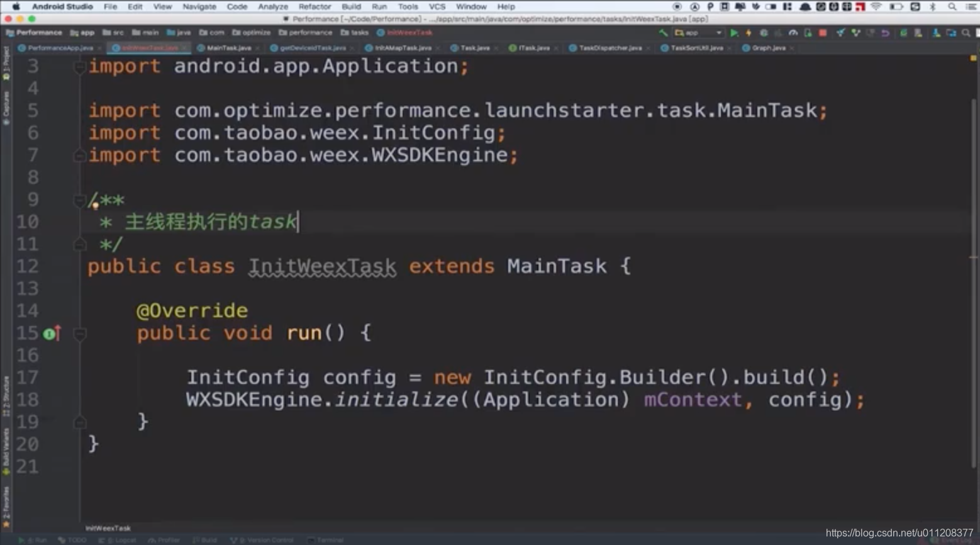Open the Structure tool window side tab
Viewport: 980px width, 545px height.
6,396
